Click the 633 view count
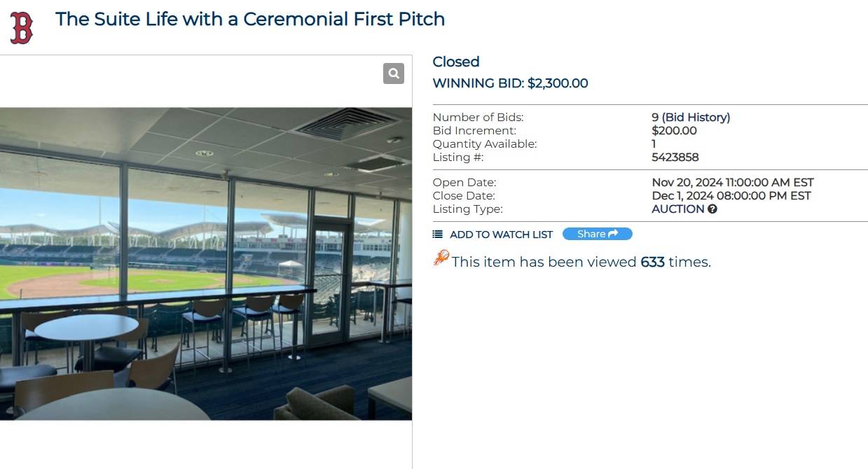The width and height of the screenshot is (868, 469). (x=652, y=262)
